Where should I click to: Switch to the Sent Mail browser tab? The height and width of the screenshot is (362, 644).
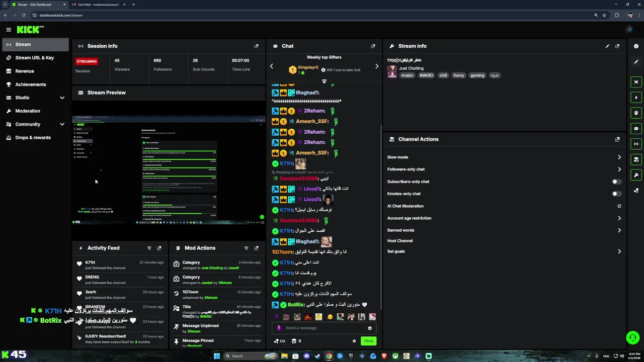tap(98, 5)
